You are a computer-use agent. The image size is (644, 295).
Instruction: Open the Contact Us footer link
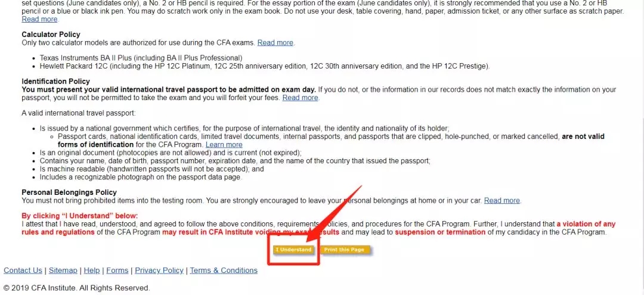pos(23,270)
